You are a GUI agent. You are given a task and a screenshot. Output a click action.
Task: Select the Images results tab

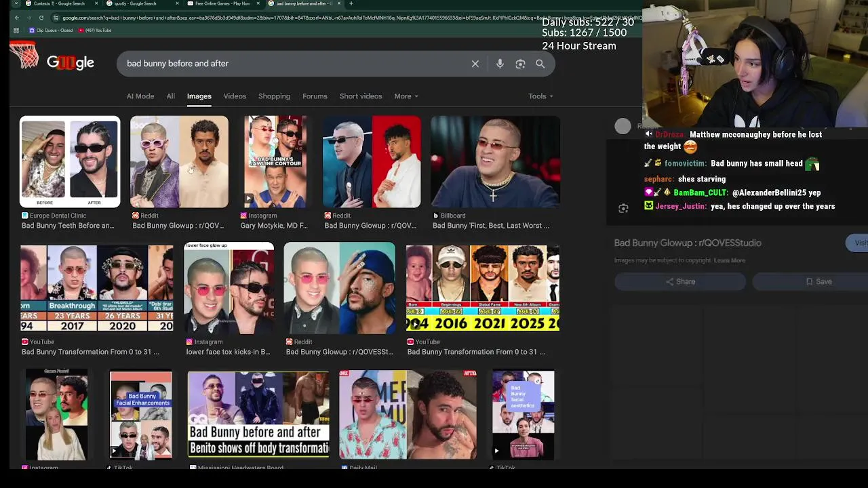[199, 96]
